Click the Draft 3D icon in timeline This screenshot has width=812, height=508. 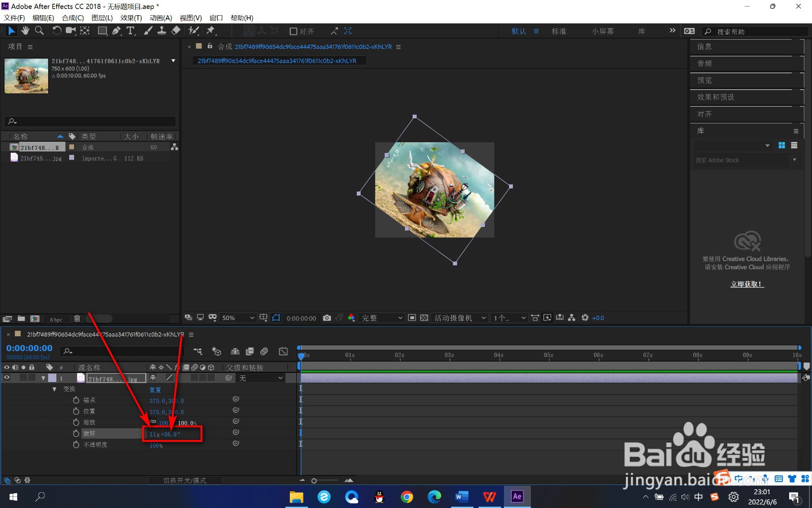tap(217, 351)
